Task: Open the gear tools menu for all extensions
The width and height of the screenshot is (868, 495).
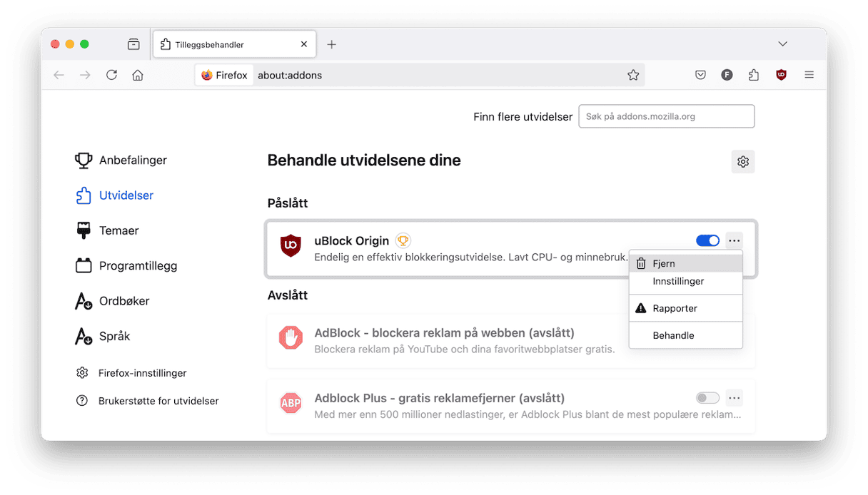Action: [743, 162]
